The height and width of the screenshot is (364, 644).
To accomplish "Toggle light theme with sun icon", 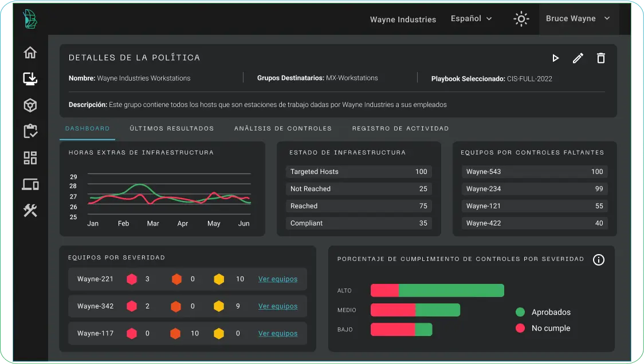I will (521, 19).
